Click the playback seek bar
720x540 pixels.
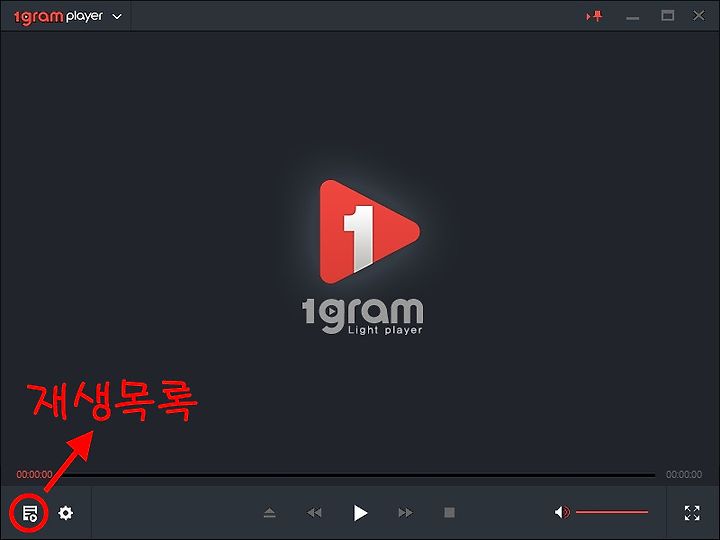click(x=355, y=475)
